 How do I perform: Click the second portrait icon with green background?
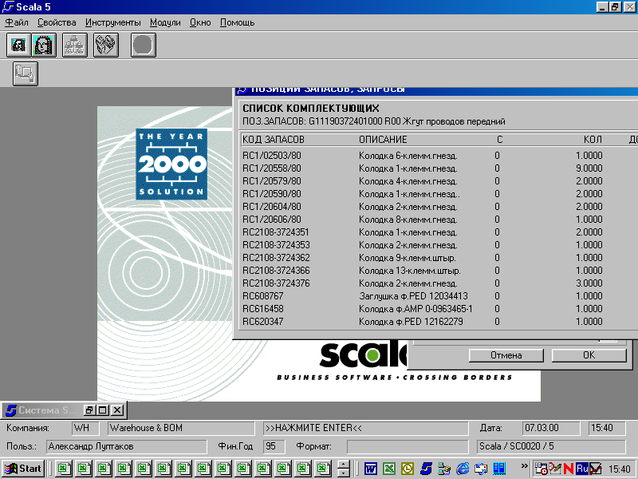point(44,45)
